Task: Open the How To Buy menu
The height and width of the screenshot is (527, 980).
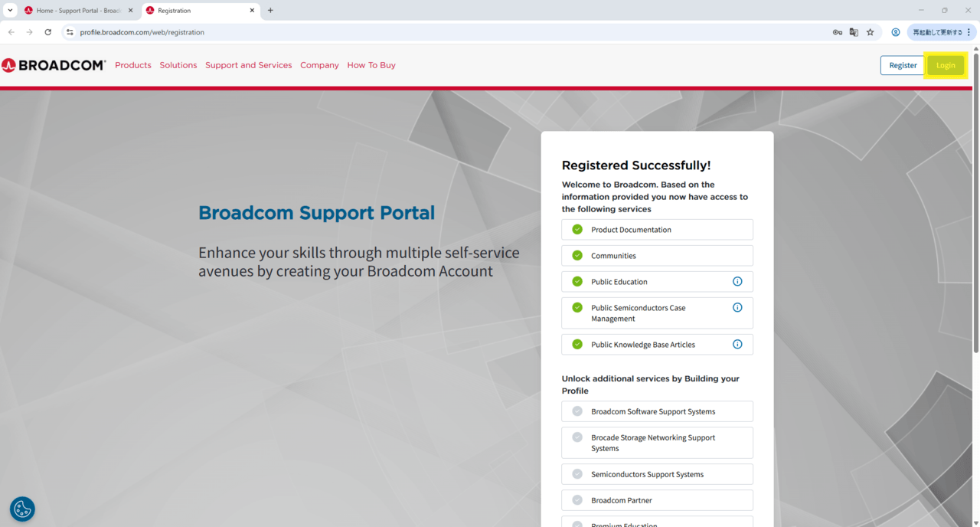Action: 371,65
